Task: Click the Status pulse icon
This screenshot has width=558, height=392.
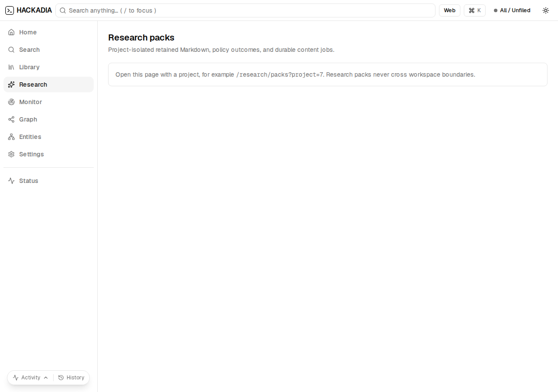Action: (11, 181)
